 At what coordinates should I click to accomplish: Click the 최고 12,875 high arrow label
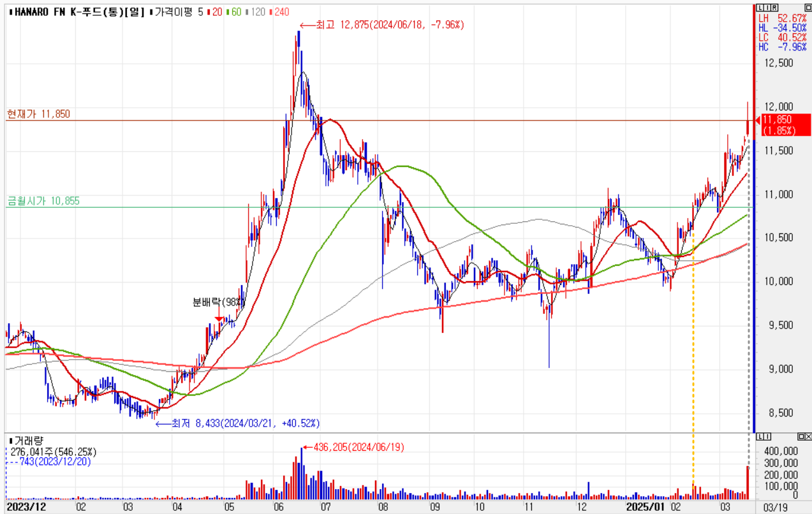coord(381,25)
